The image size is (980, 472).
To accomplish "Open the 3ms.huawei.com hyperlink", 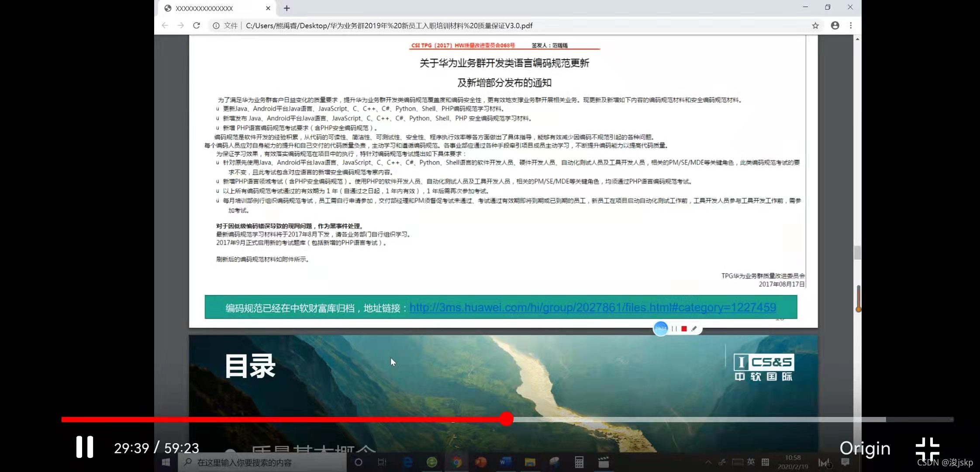I will [592, 308].
